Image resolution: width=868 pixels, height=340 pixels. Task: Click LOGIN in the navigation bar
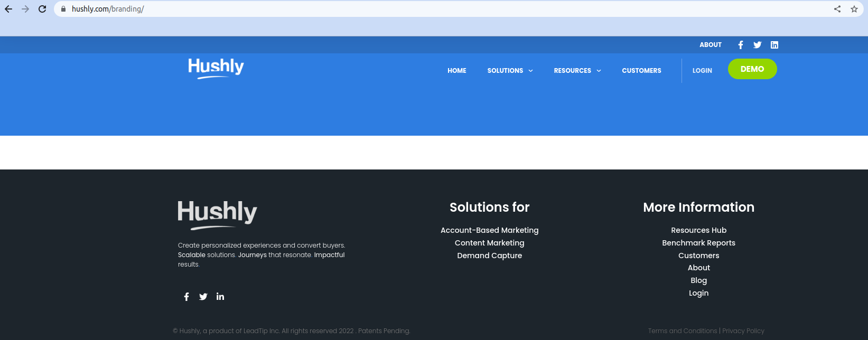[702, 71]
